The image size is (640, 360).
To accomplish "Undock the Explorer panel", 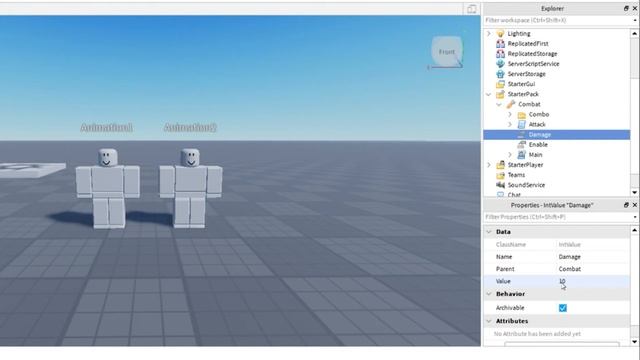I will click(626, 8).
